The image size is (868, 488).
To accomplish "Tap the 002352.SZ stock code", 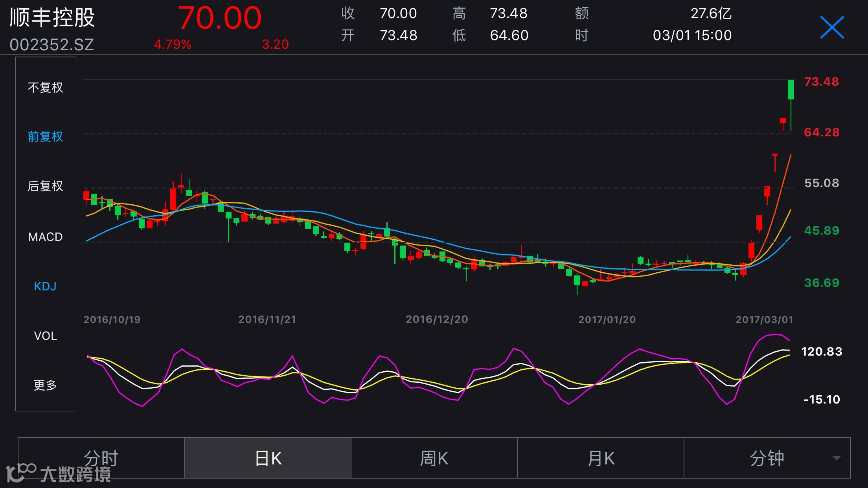I will [x=52, y=45].
